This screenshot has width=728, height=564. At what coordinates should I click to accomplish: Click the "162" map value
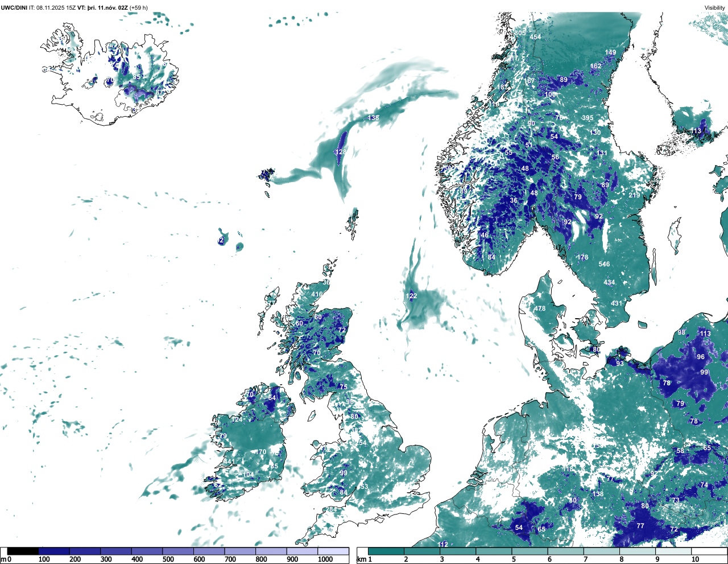tap(595, 66)
